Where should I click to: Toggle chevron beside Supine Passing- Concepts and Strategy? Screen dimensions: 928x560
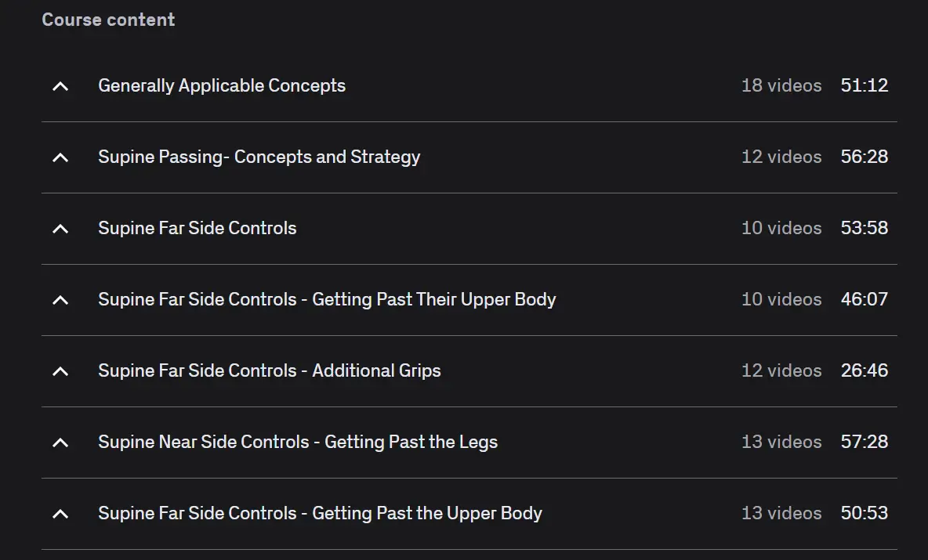point(60,157)
